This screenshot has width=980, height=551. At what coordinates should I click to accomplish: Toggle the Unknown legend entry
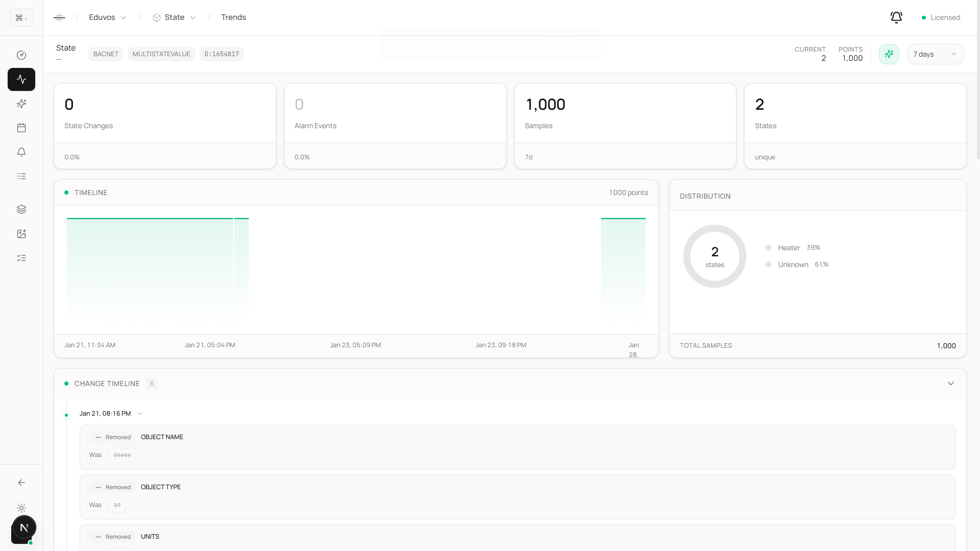pos(793,265)
